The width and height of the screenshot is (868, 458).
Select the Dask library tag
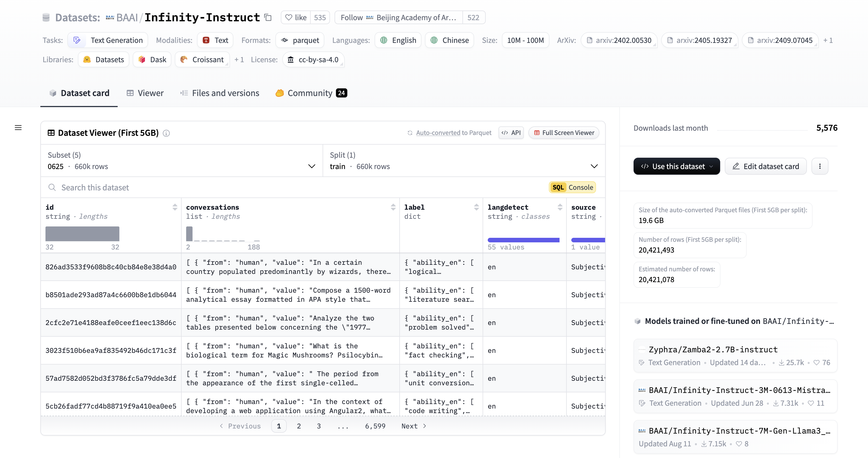[x=152, y=60]
